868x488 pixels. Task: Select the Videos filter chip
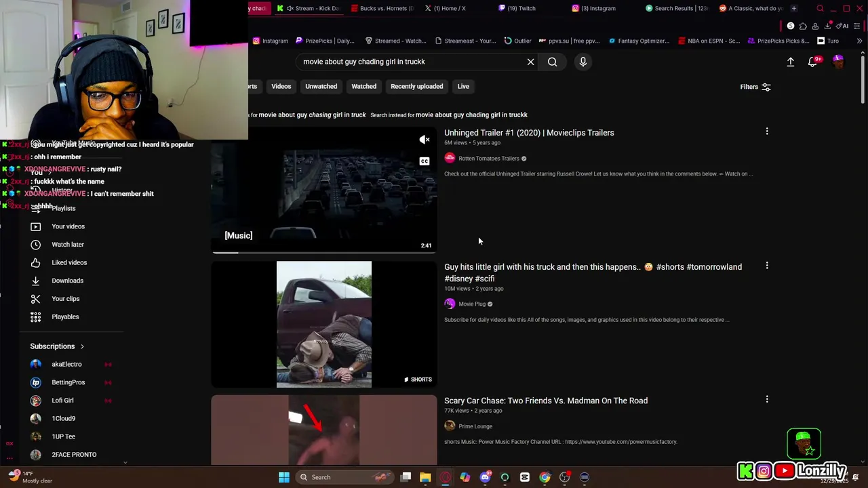(x=281, y=86)
